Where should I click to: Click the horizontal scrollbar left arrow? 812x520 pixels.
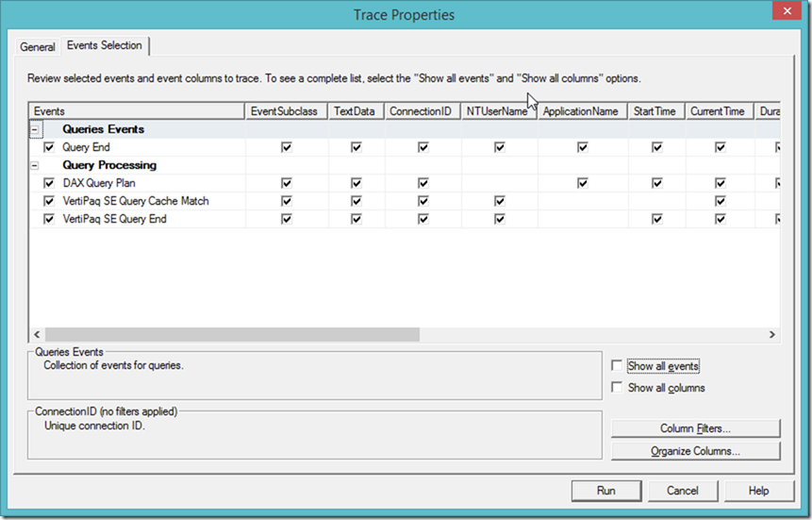point(37,334)
